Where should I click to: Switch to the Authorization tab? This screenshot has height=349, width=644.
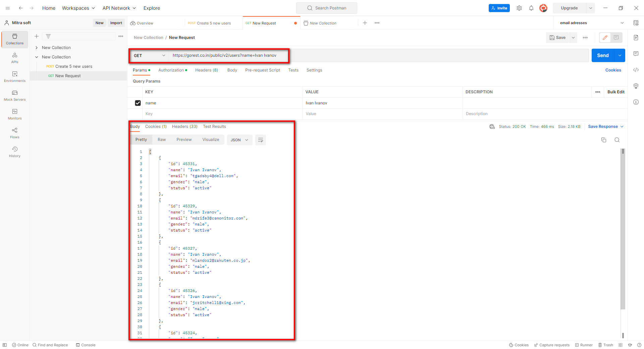pyautogui.click(x=173, y=70)
